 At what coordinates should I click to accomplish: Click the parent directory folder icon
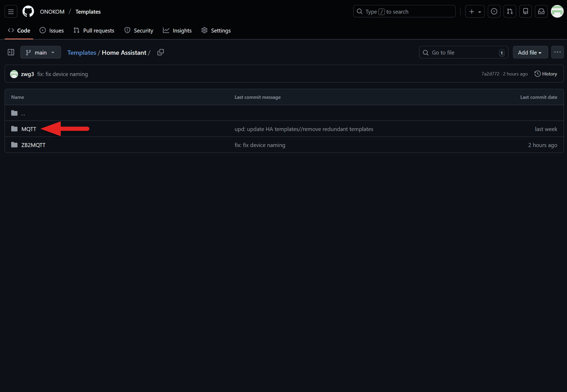(x=14, y=113)
